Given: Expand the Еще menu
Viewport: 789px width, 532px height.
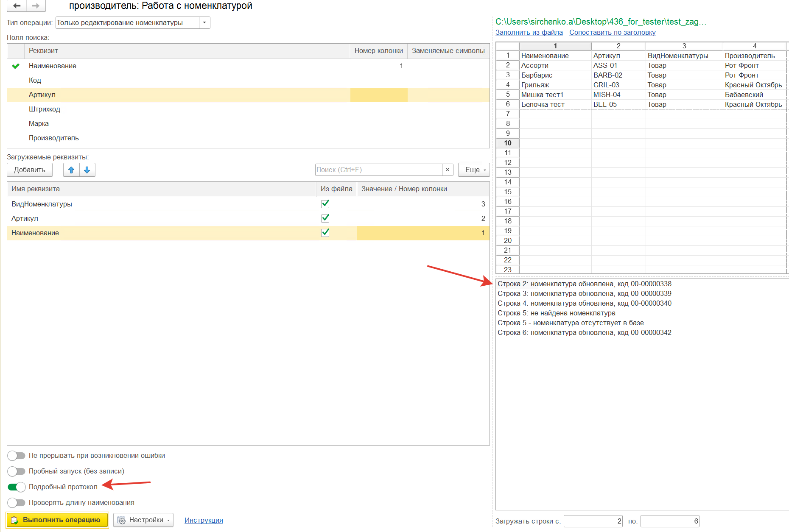Looking at the screenshot, I should click(x=474, y=170).
